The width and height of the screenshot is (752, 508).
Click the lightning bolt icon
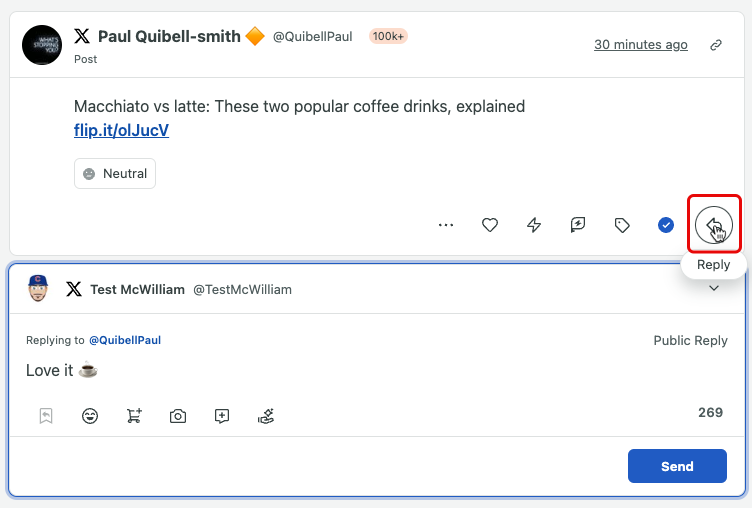[x=534, y=224]
